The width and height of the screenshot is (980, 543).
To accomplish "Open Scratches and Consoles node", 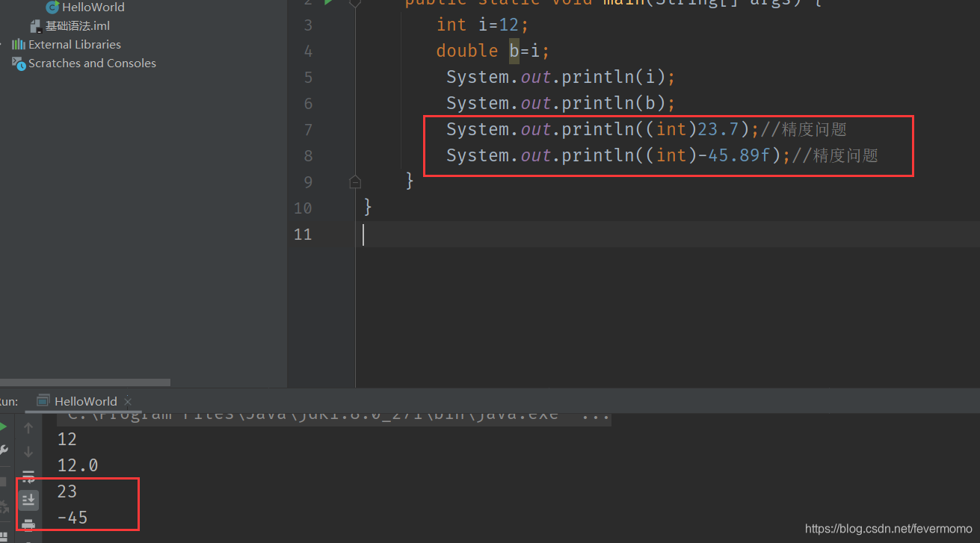I will 92,63.
